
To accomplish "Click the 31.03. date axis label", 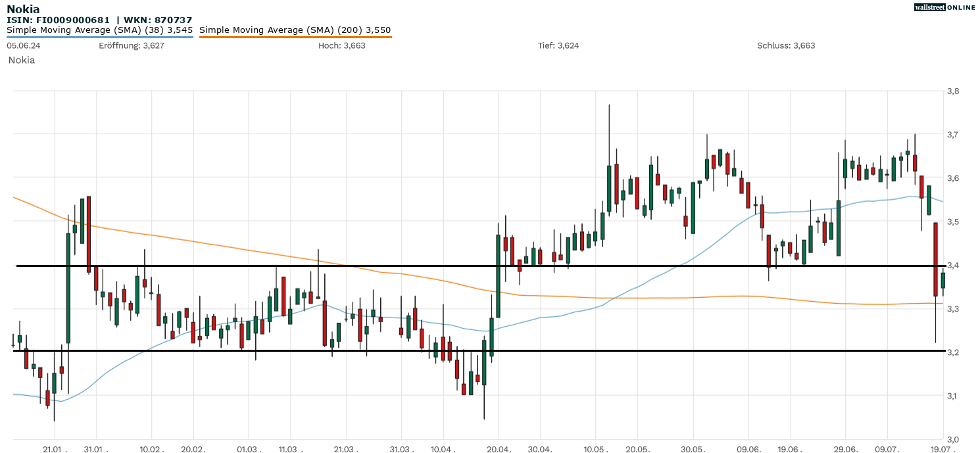I will [401, 449].
